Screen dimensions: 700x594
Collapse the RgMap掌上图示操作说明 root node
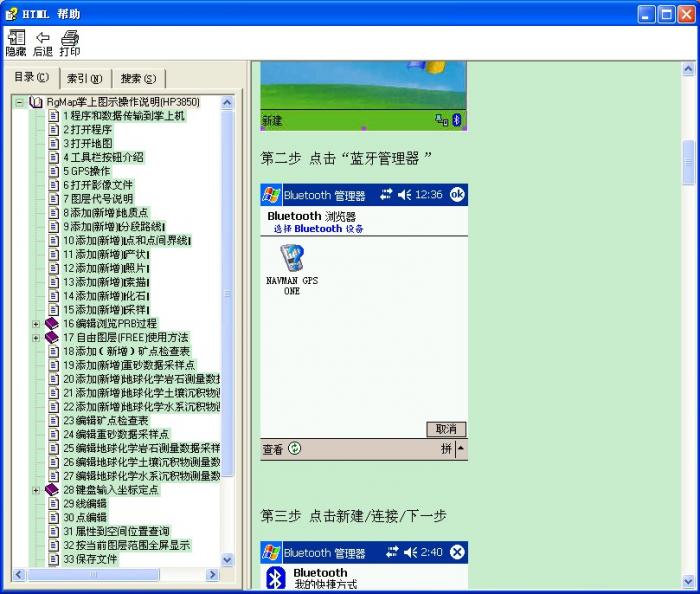coord(20,102)
